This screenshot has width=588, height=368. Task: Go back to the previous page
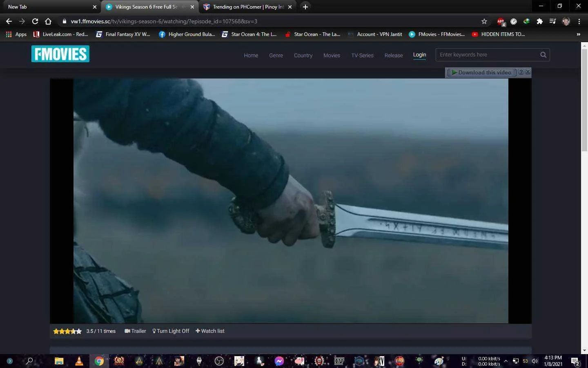pos(9,21)
